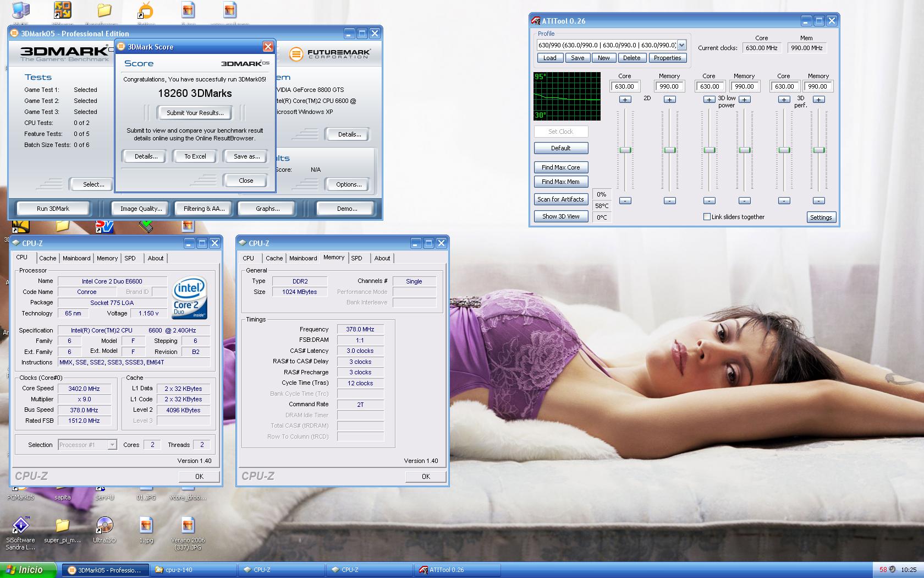Expand the ATITool Profile dropdown
The width and height of the screenshot is (924, 578).
point(682,45)
